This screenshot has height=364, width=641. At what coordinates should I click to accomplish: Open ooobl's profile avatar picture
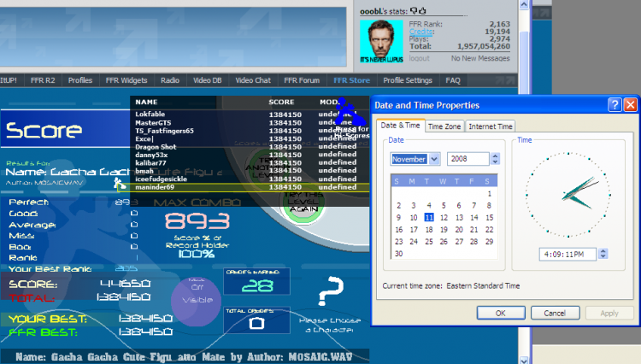(381, 41)
